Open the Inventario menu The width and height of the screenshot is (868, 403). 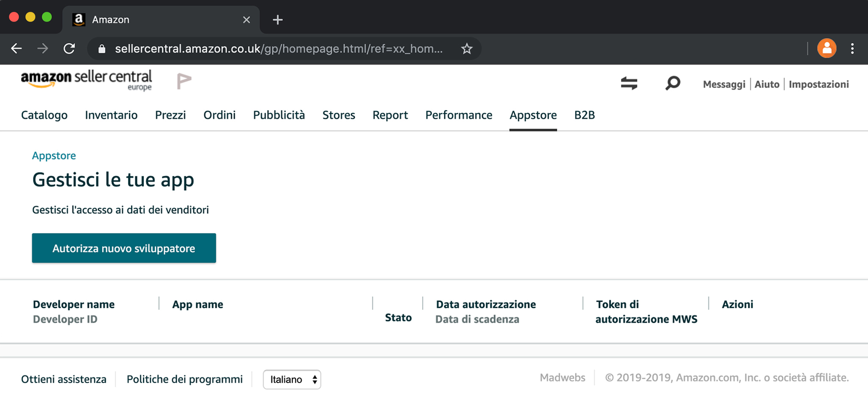tap(111, 115)
